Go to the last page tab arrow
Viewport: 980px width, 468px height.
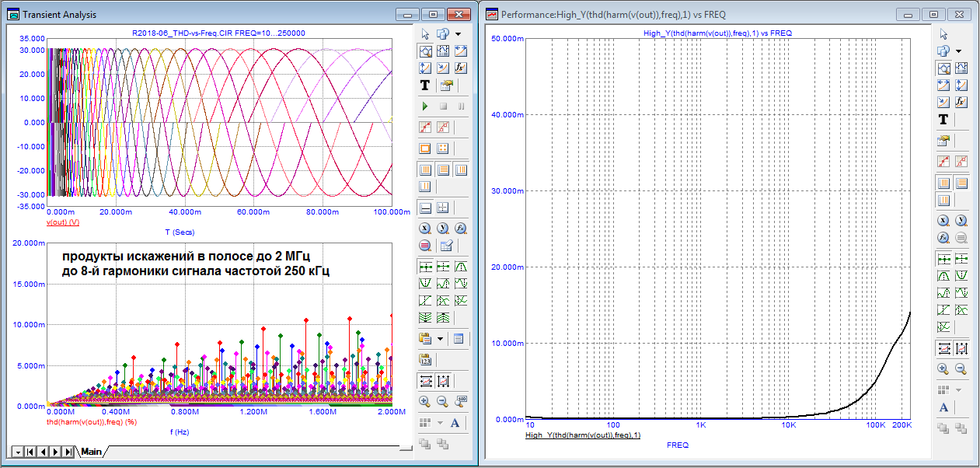(x=68, y=452)
